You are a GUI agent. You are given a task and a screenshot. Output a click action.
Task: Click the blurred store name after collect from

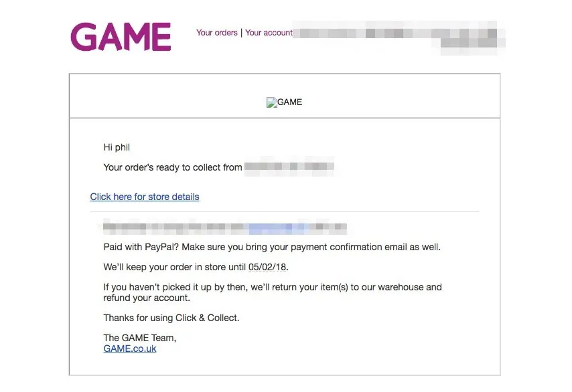tap(289, 167)
